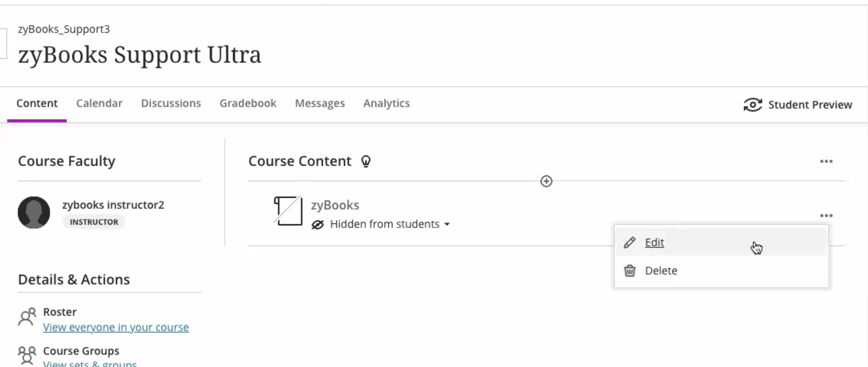Click the Course Groups icon
Screen dimensions: 868x367
point(27,355)
